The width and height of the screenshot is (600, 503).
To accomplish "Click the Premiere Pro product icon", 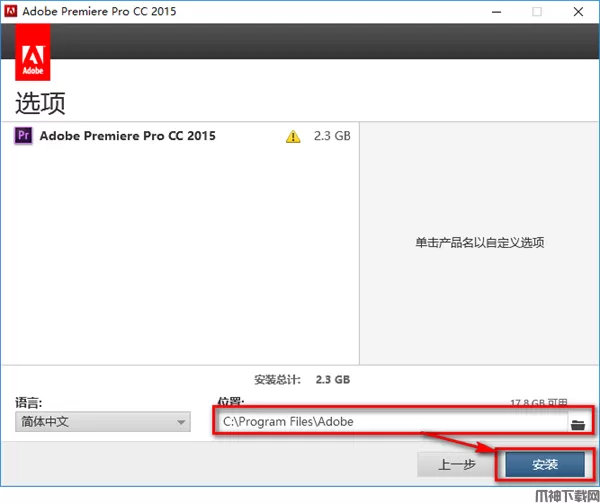I will [23, 135].
